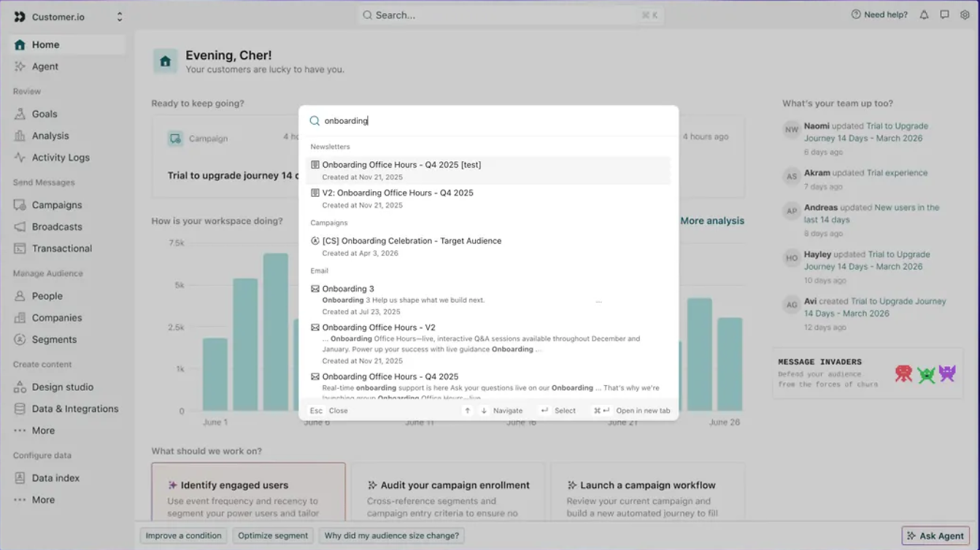Open Analysis from the sidebar
This screenshot has height=550, width=980.
pyautogui.click(x=50, y=136)
